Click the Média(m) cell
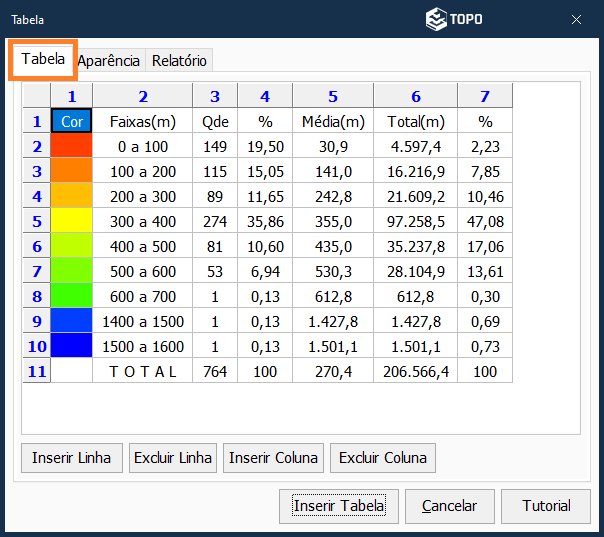 pos(333,121)
